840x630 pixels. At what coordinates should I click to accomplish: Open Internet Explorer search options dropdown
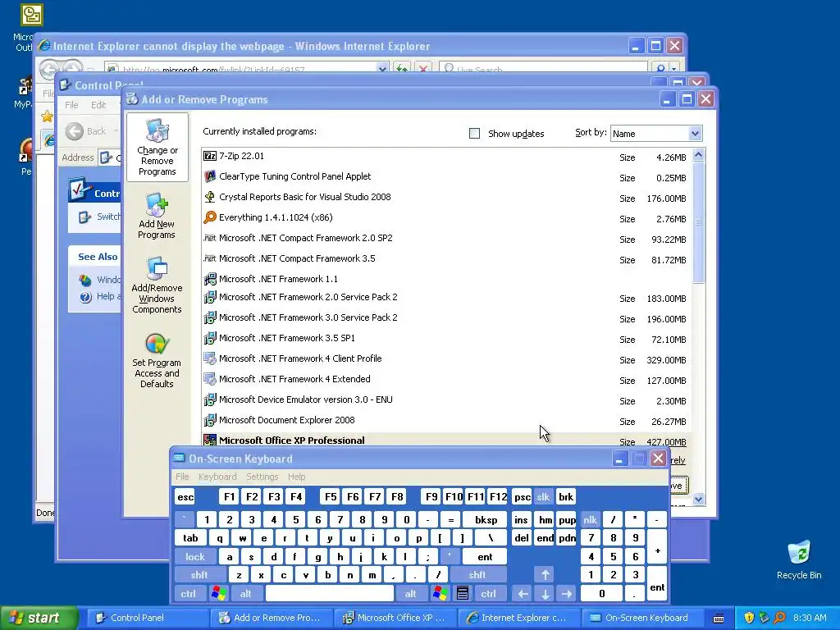674,69
